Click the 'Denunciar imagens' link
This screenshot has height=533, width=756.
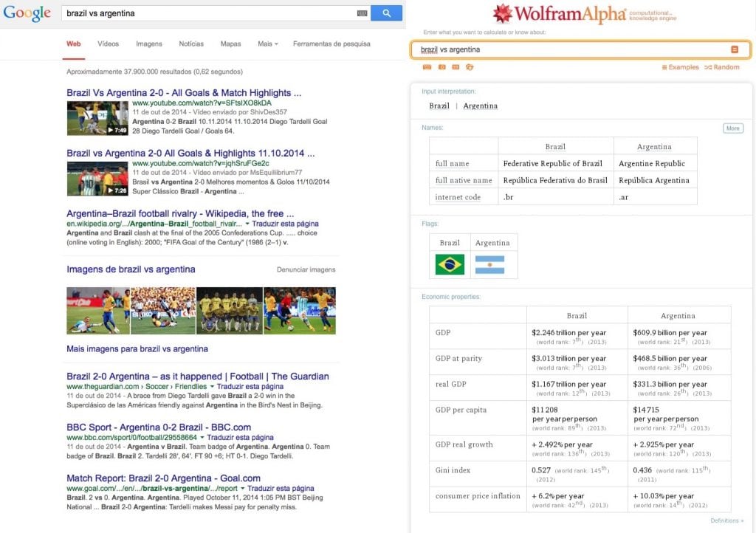click(x=306, y=270)
